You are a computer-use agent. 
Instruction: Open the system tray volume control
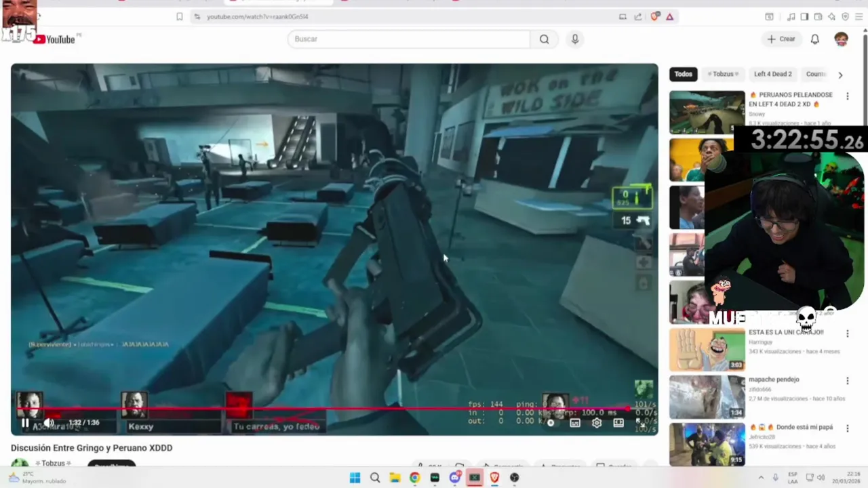pyautogui.click(x=820, y=477)
